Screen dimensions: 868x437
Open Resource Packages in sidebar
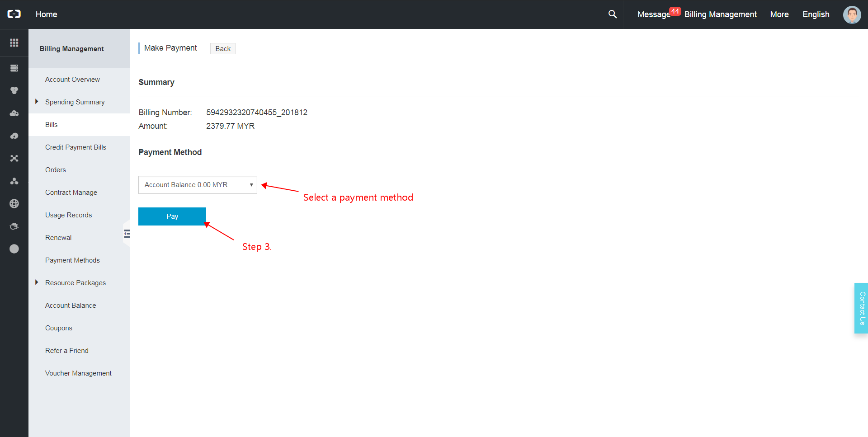click(75, 283)
